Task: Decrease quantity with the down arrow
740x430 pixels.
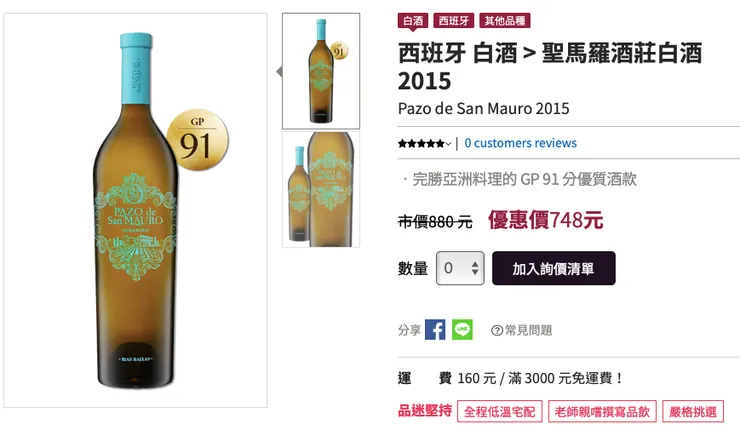Action: pyautogui.click(x=475, y=272)
